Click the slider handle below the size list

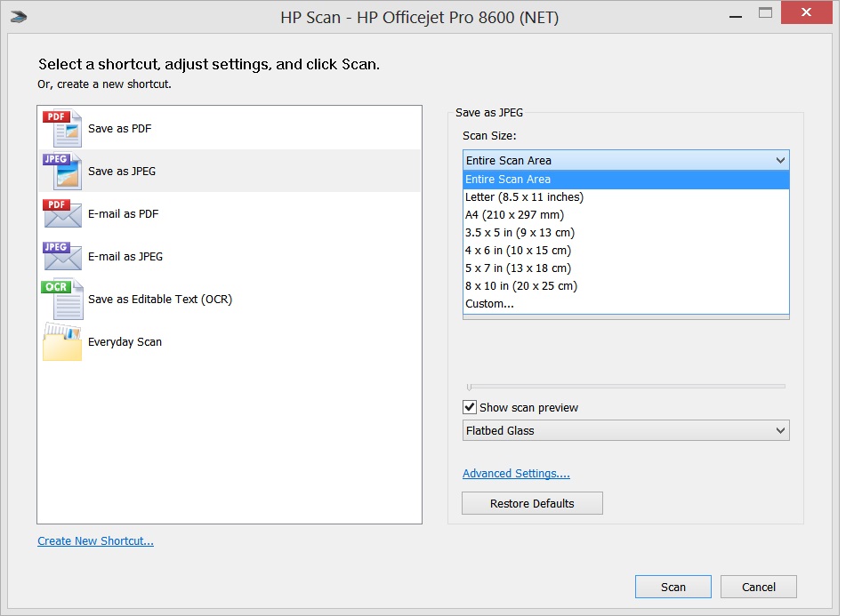tap(469, 387)
